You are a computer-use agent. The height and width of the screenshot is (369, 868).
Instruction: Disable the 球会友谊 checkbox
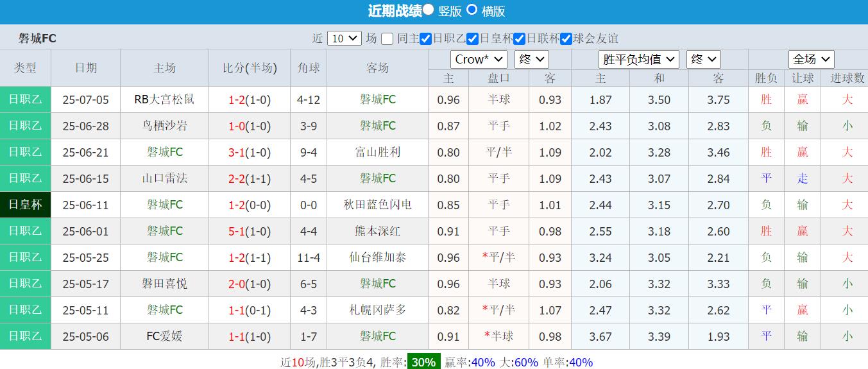coord(566,39)
